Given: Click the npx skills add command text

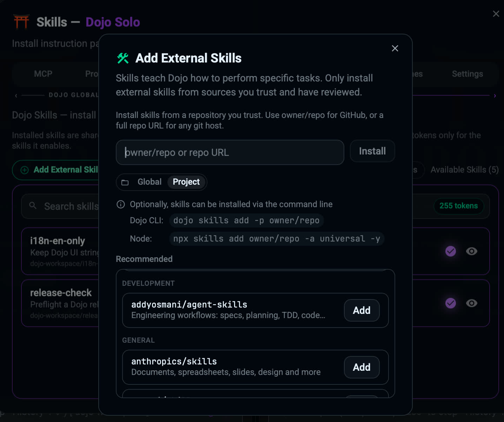Looking at the screenshot, I should (x=277, y=239).
